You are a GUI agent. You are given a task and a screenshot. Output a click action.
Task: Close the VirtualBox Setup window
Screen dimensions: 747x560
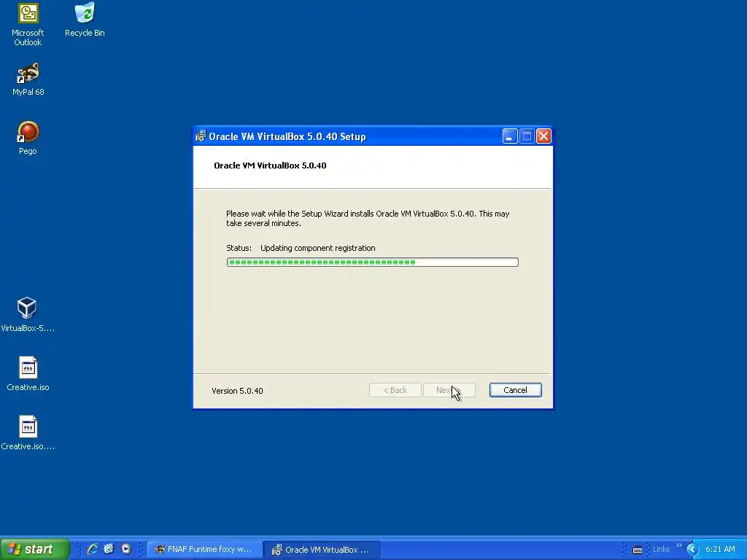click(543, 136)
